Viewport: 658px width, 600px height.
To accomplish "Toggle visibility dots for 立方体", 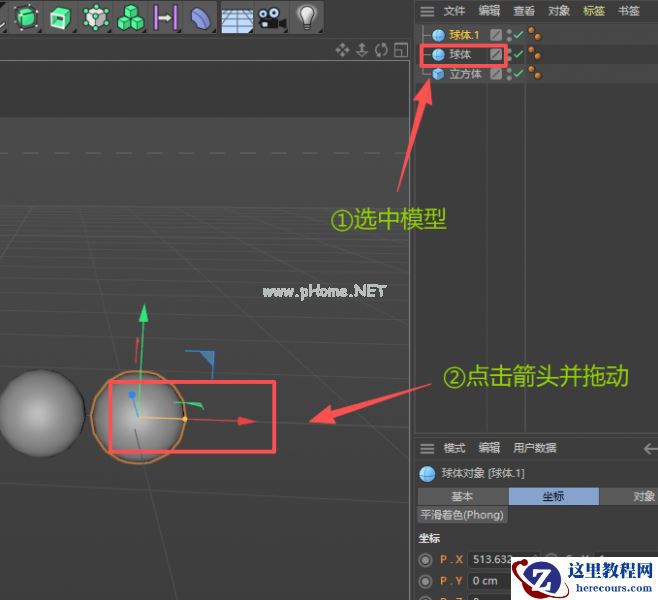I will click(x=509, y=74).
